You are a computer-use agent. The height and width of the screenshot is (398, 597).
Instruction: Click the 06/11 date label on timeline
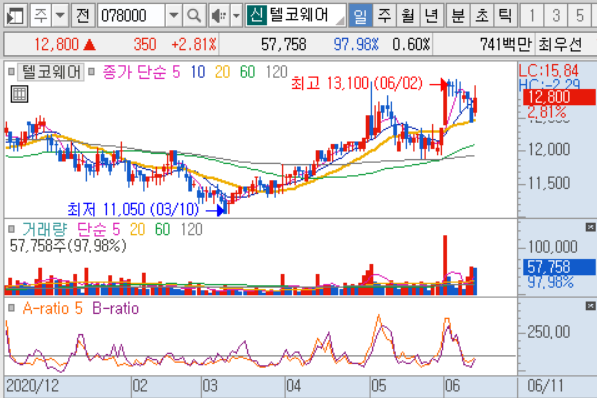point(545,386)
